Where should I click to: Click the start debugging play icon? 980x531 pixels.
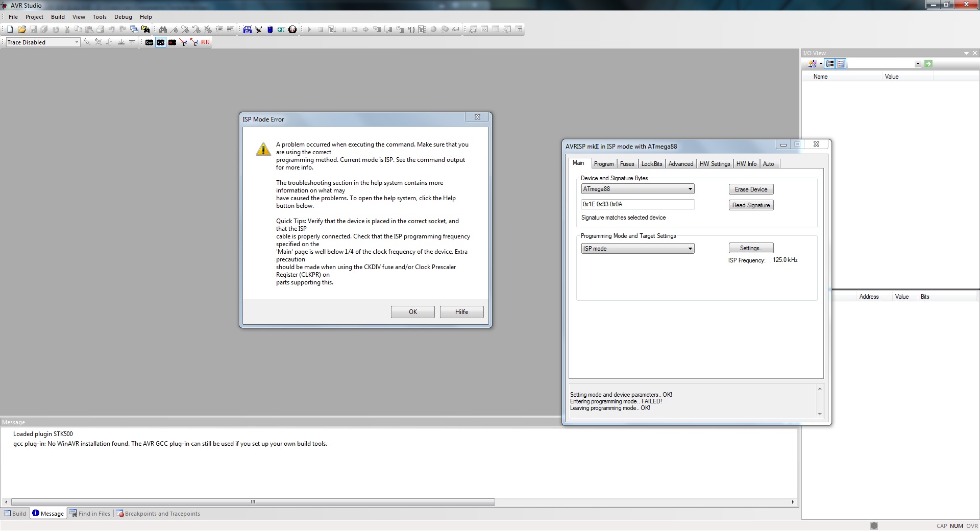pyautogui.click(x=309, y=29)
